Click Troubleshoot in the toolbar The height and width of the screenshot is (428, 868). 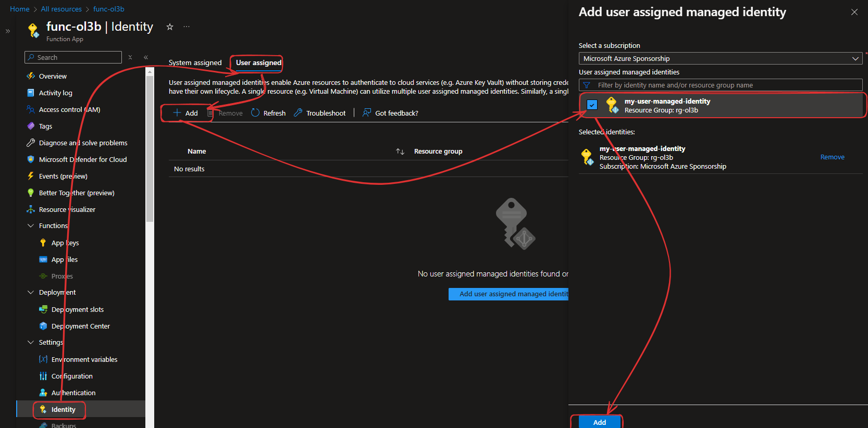319,113
